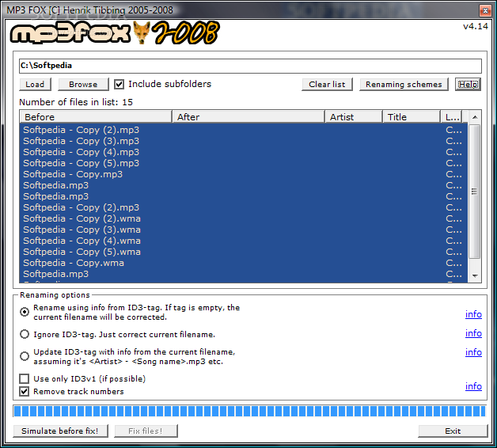The height and width of the screenshot is (448, 497).
Task: Click the Fix files! button
Action: click(x=146, y=431)
